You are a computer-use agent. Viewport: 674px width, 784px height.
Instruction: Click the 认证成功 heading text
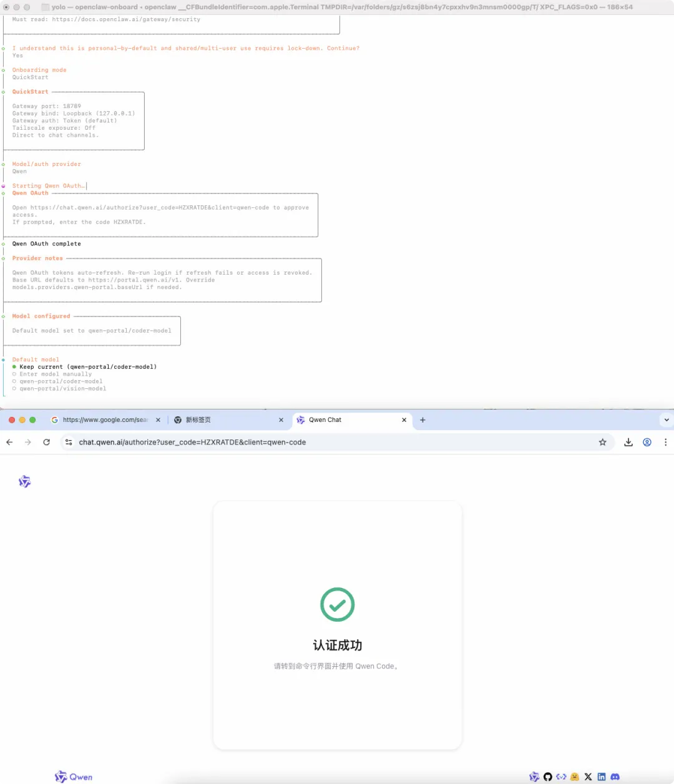point(337,645)
